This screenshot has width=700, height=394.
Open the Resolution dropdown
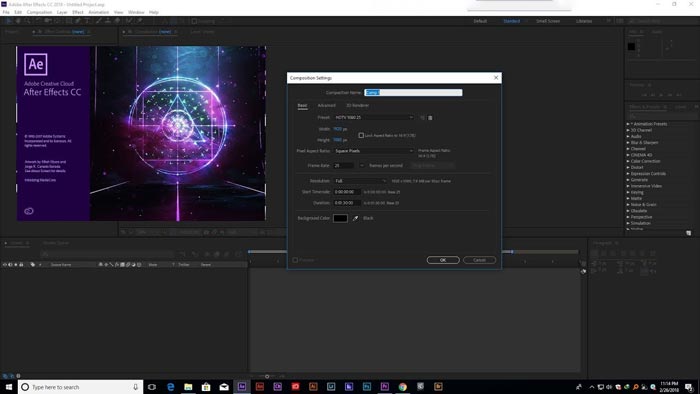tap(360, 181)
